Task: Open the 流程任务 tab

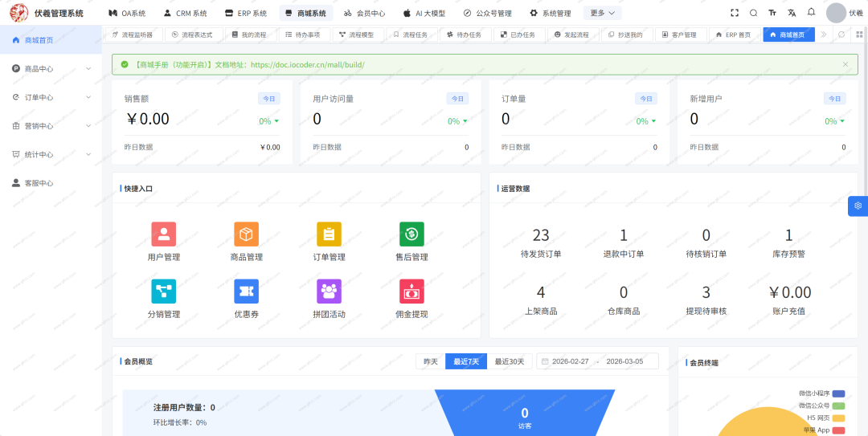Action: coord(411,35)
